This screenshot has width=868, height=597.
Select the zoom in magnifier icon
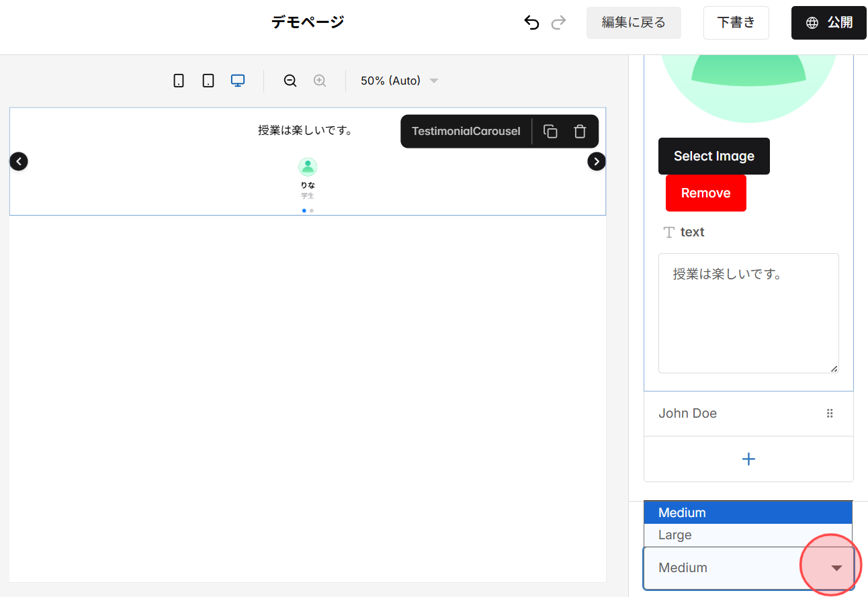click(320, 81)
